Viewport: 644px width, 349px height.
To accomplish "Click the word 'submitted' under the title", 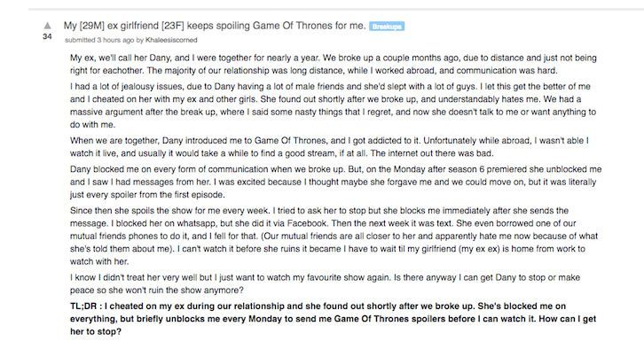I will click(80, 40).
